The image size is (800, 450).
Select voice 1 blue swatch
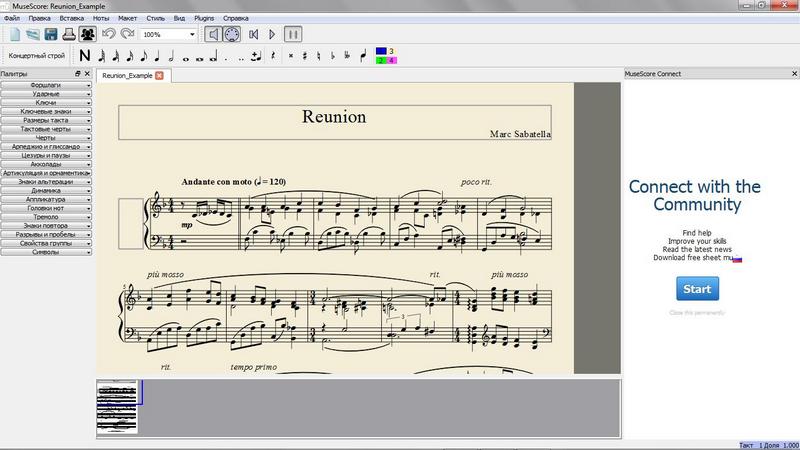(381, 51)
